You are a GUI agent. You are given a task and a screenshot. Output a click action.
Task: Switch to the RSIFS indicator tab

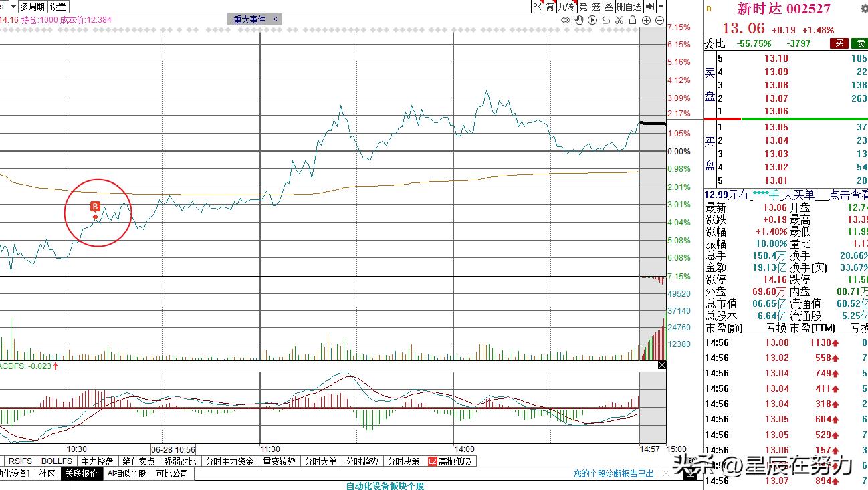20,461
